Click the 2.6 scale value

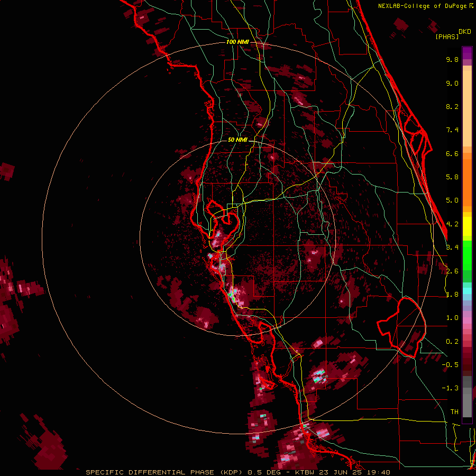point(452,271)
